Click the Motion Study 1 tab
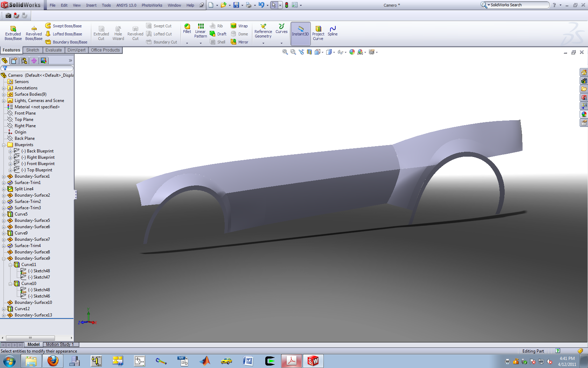This screenshot has width=588, height=368. (59, 345)
